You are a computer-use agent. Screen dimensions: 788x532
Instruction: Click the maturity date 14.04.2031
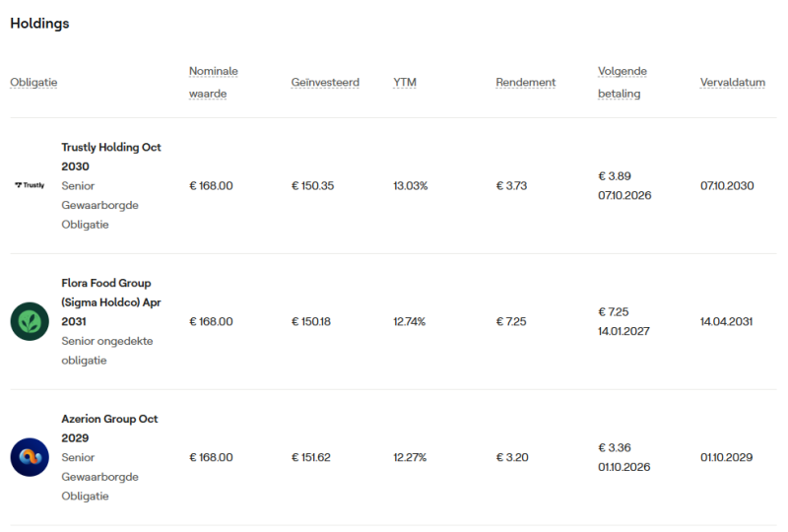point(727,321)
